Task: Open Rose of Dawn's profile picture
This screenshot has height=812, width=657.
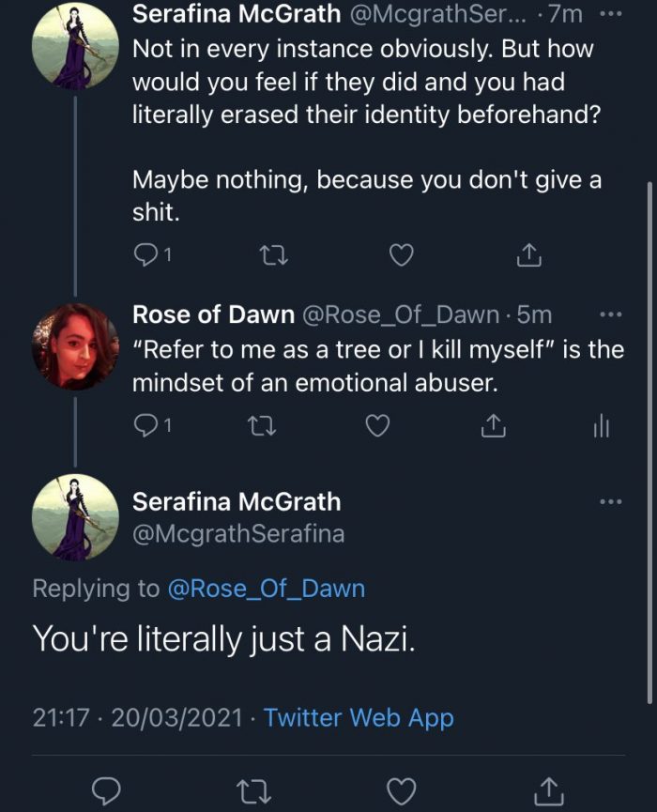Action: click(x=75, y=346)
